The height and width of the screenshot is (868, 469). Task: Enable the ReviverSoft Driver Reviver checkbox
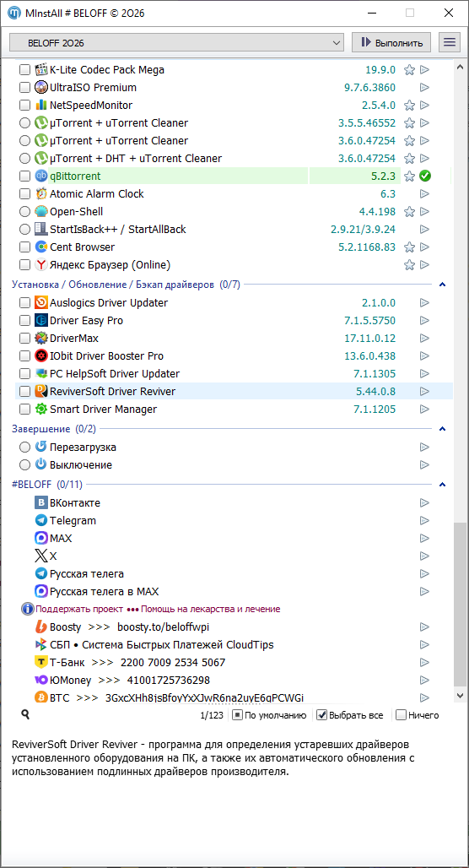(x=25, y=392)
